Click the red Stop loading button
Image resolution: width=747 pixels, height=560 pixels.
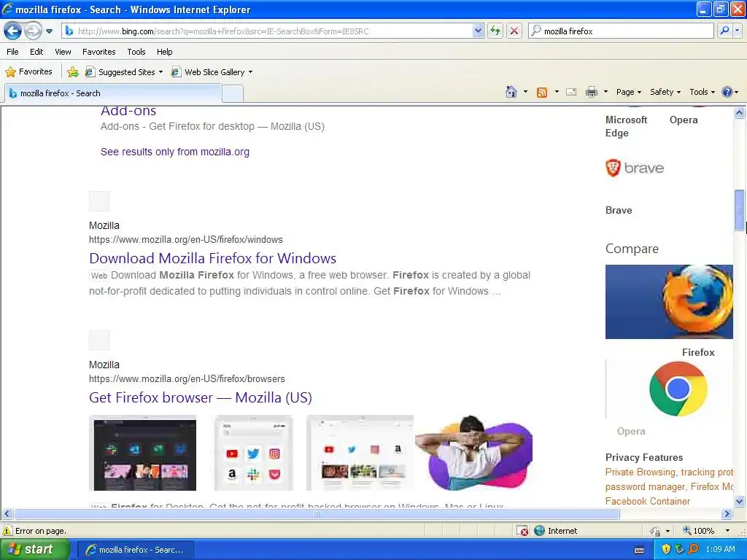(x=514, y=31)
